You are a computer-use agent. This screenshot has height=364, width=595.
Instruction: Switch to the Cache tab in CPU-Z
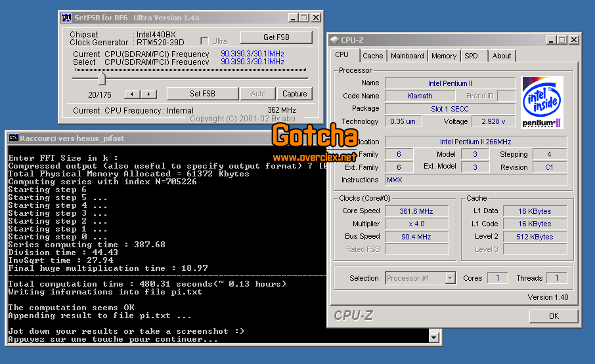(372, 56)
